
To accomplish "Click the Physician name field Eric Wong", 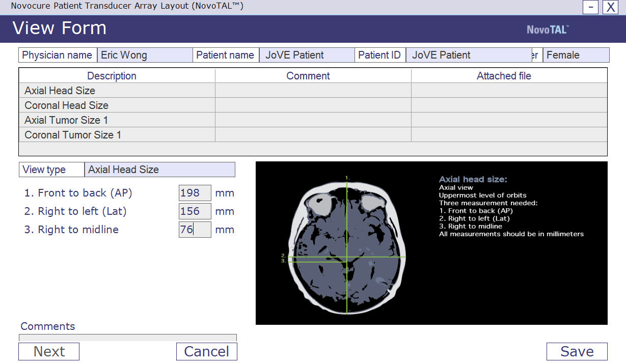I will 145,55.
